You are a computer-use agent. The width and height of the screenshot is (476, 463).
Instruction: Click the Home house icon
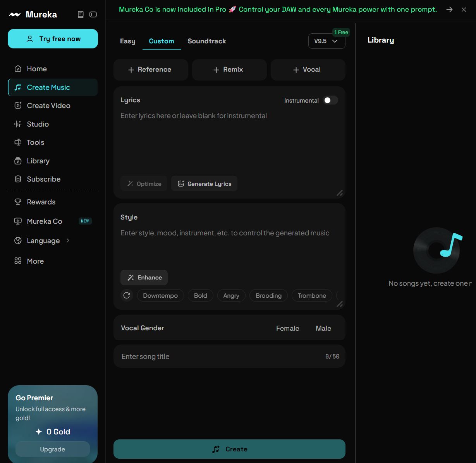(x=18, y=69)
